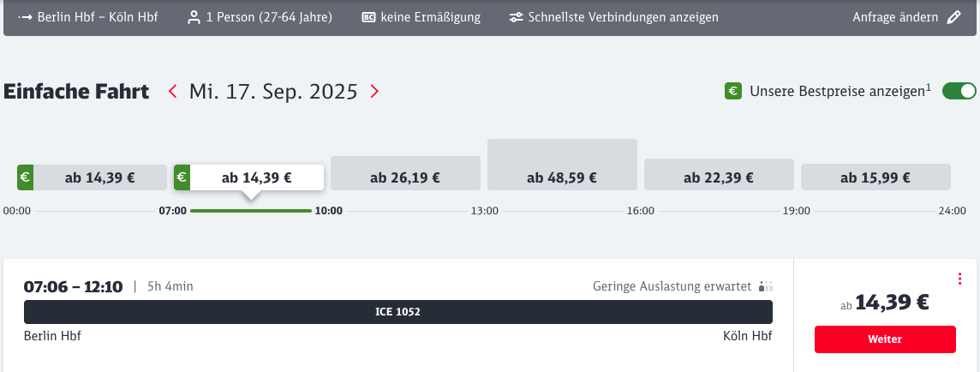This screenshot has height=372, width=980.
Task: Select the ab 22,39 € time slot
Action: [x=719, y=175]
